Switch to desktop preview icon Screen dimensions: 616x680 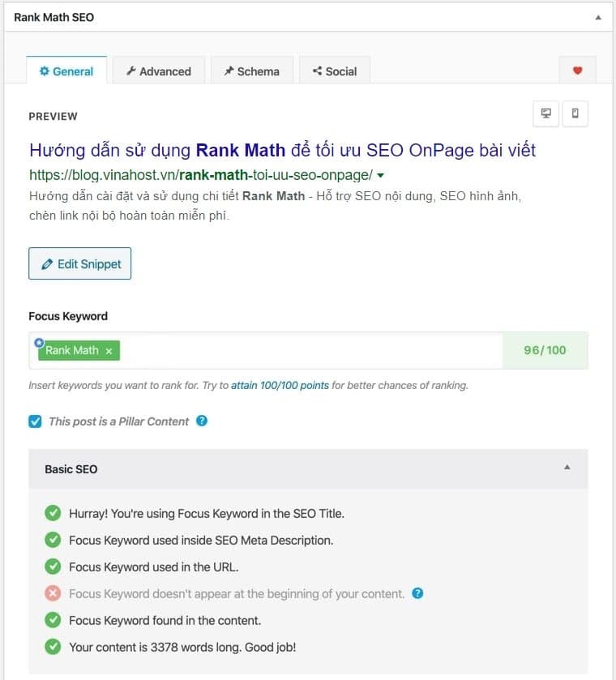[x=545, y=114]
